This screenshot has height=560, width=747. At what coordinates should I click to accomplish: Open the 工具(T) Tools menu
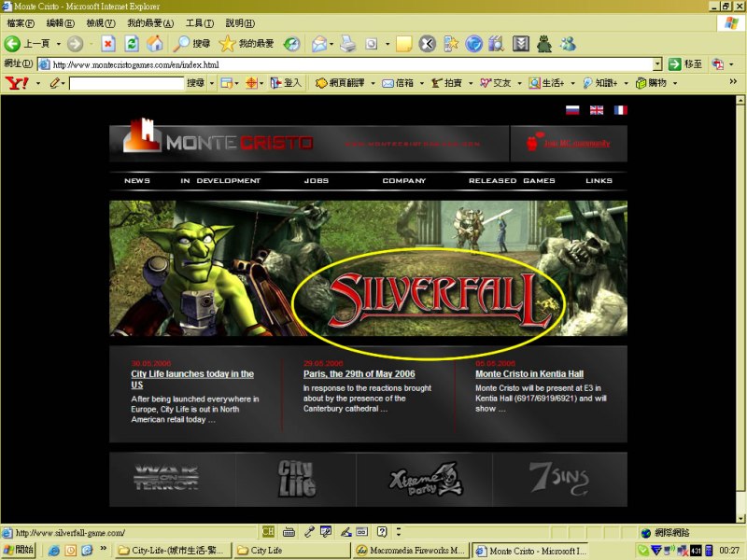pos(200,22)
